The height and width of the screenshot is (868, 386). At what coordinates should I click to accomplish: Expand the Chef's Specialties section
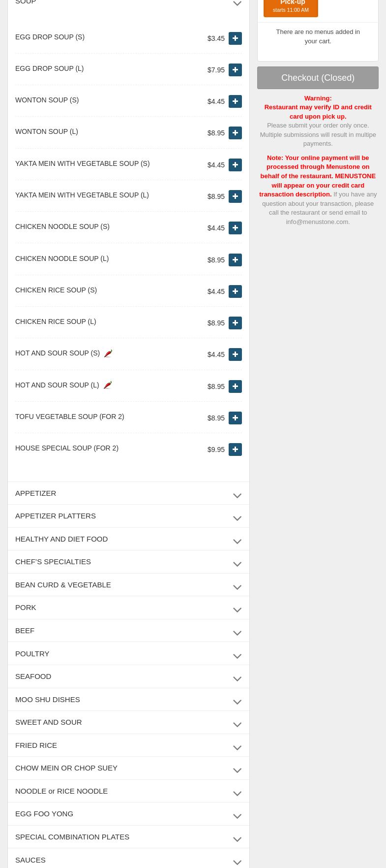point(128,562)
